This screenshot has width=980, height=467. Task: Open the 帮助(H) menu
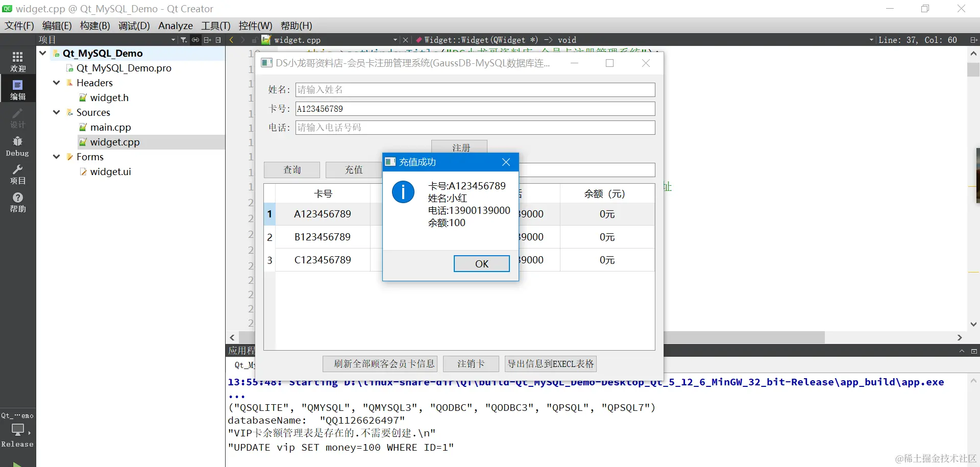pos(297,26)
